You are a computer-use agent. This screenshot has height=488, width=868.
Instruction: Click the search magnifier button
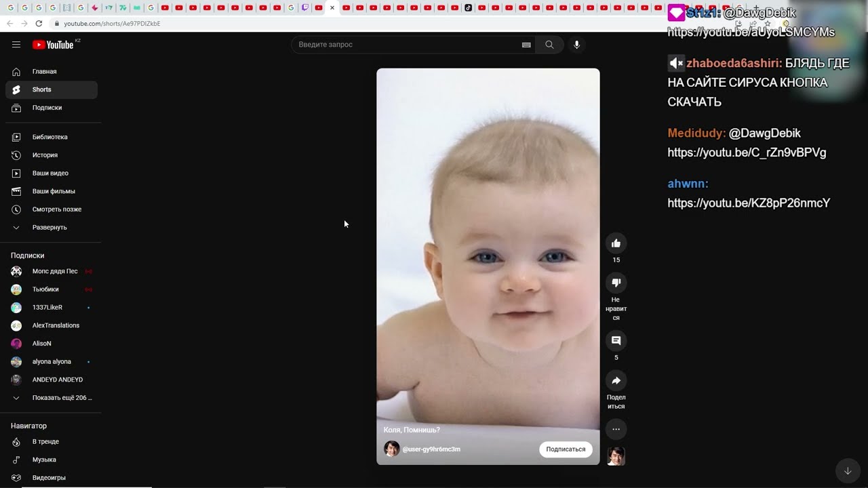[x=549, y=45]
